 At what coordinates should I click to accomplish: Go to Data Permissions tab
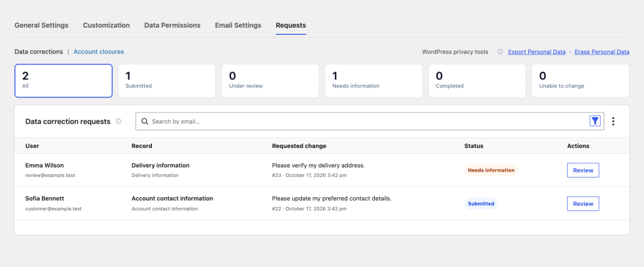pos(172,25)
